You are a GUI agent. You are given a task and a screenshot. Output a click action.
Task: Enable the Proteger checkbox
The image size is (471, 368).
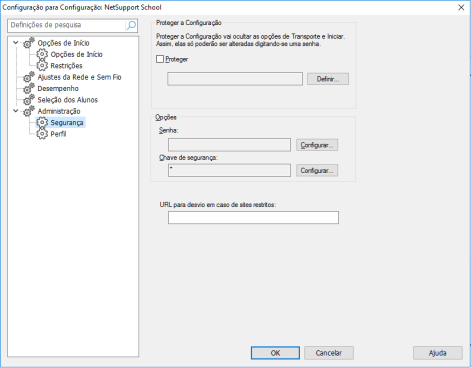pos(160,59)
